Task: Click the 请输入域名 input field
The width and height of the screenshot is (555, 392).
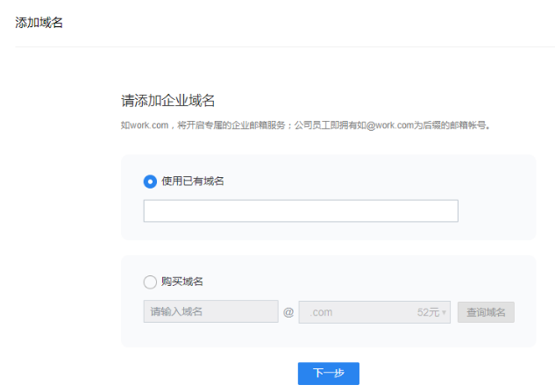Action: tap(210, 311)
